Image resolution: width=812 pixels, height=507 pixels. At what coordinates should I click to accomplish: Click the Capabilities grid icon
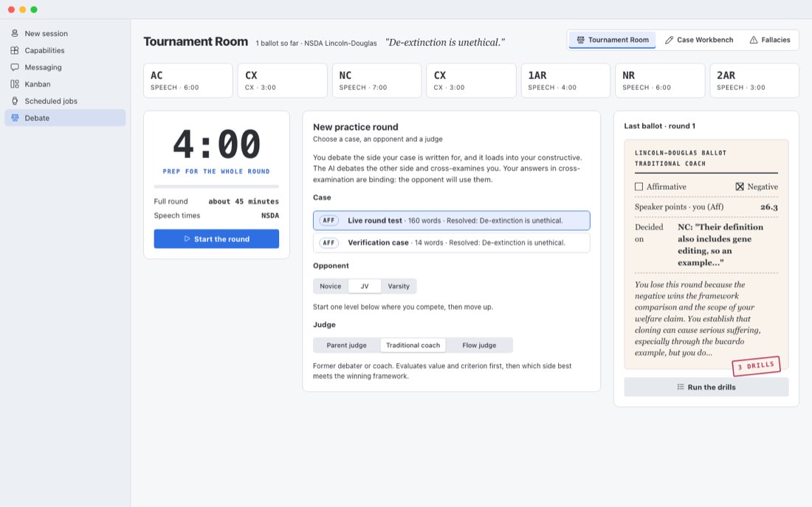pyautogui.click(x=15, y=50)
